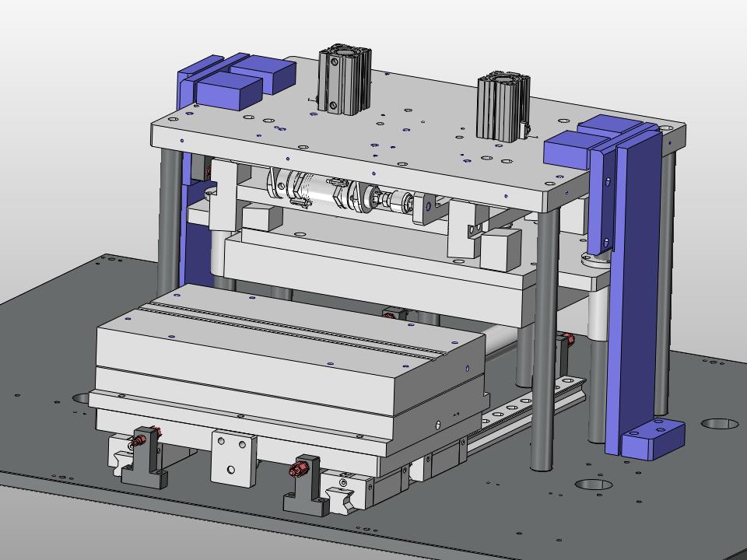Screen dimensions: 747x560
Task: Click the shaft coupling assembly under top plate
Action: (x=342, y=190)
